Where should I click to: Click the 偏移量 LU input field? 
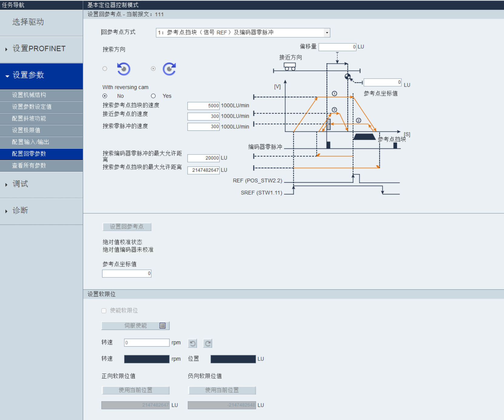(x=337, y=47)
